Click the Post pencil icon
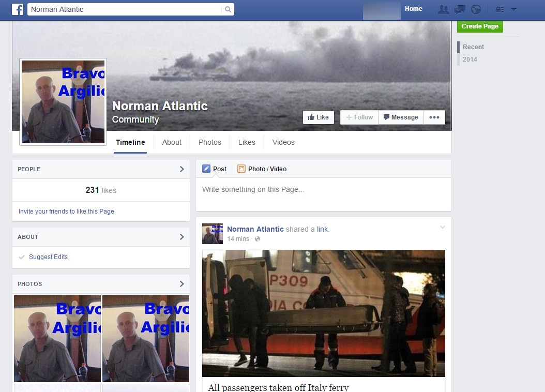Screen dimensions: 545x392 click(x=206, y=169)
